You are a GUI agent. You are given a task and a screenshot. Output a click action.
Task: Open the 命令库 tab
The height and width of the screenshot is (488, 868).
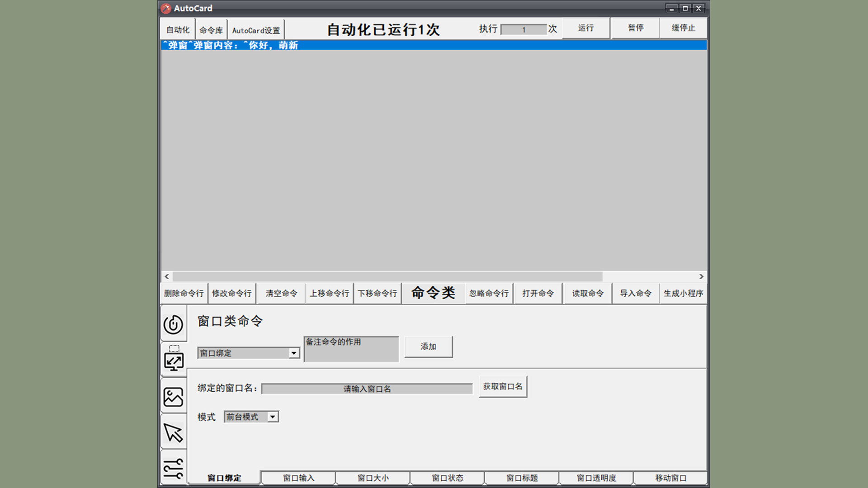[211, 30]
